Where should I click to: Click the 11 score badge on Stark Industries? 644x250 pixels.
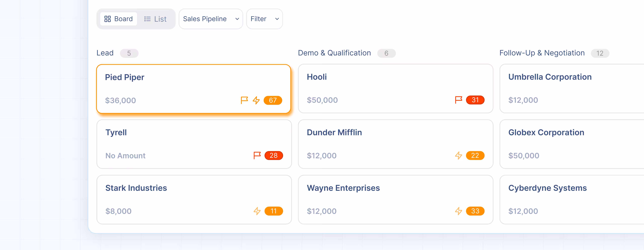[274, 211]
